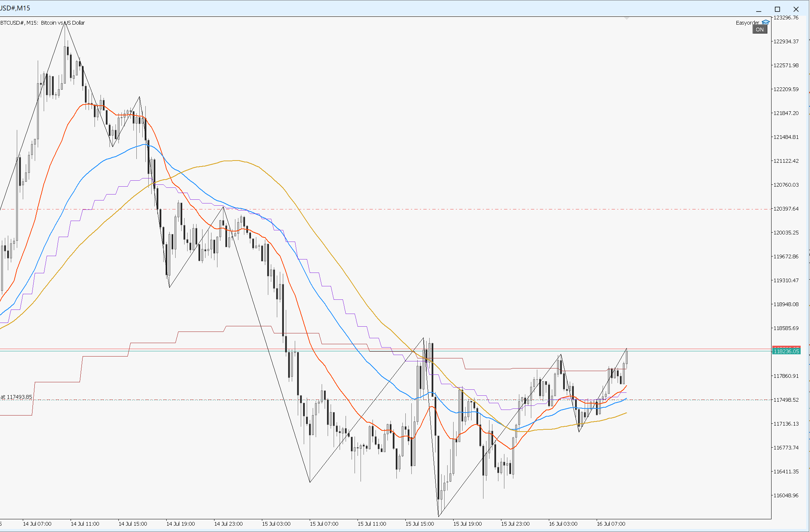The width and height of the screenshot is (810, 532).
Task: Click the 117498.52 price scale label
Action: coord(786,400)
